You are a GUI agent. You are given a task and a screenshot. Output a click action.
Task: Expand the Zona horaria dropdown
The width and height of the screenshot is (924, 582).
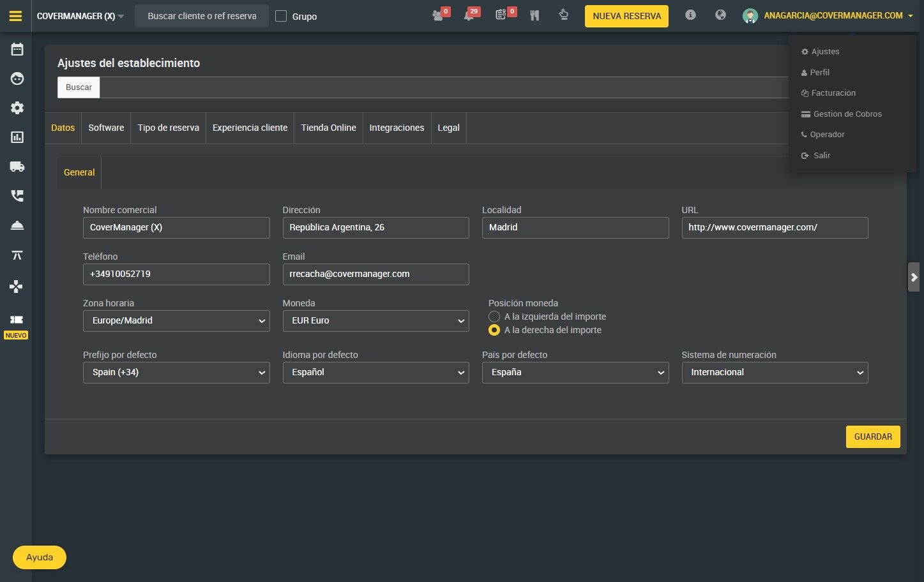pos(176,321)
